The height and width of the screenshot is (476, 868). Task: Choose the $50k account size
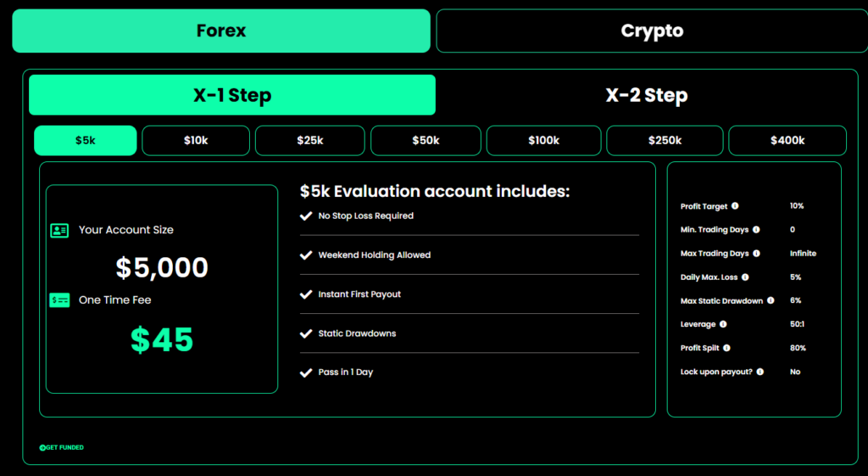click(426, 141)
